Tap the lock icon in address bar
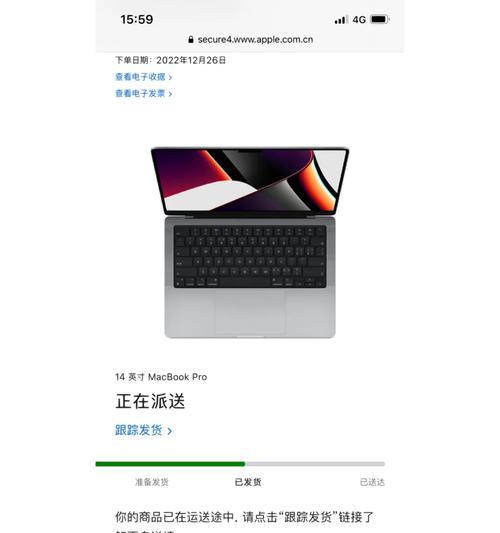 (x=191, y=39)
